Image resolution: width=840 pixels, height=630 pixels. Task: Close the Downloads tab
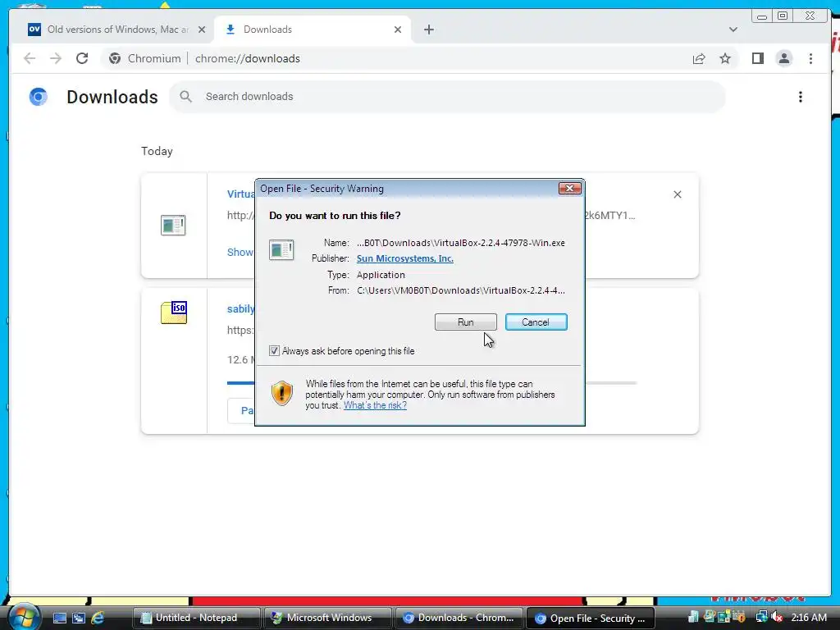coord(398,30)
